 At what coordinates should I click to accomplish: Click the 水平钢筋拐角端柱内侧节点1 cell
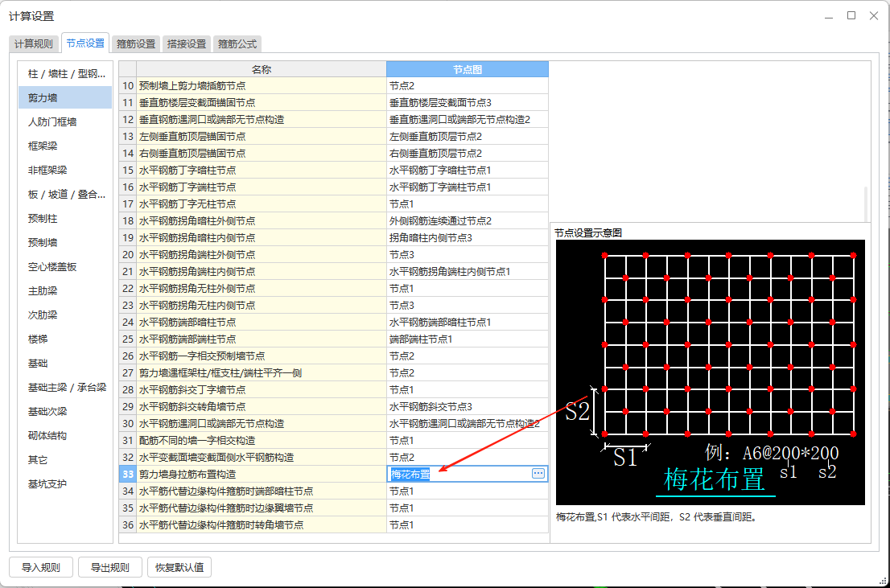pos(468,271)
